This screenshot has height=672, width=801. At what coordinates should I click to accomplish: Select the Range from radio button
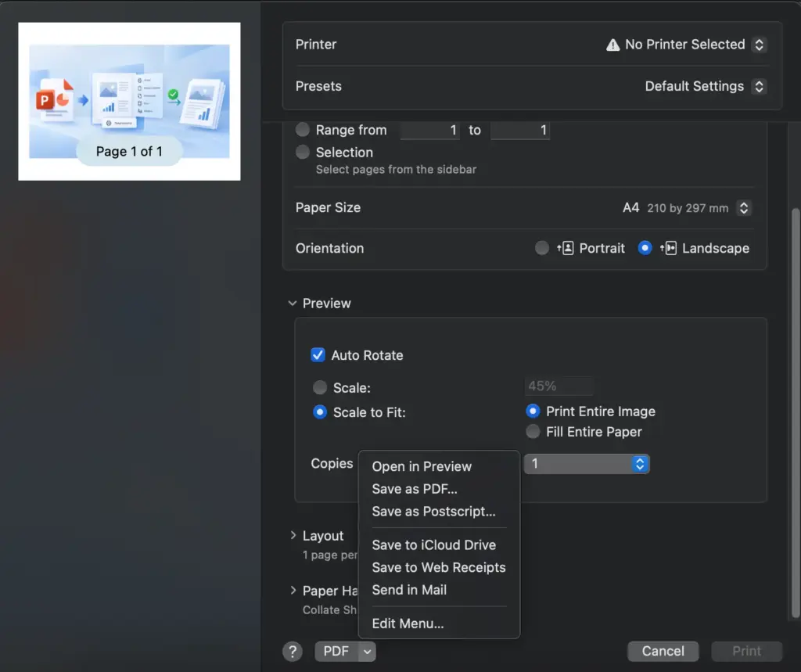[303, 130]
